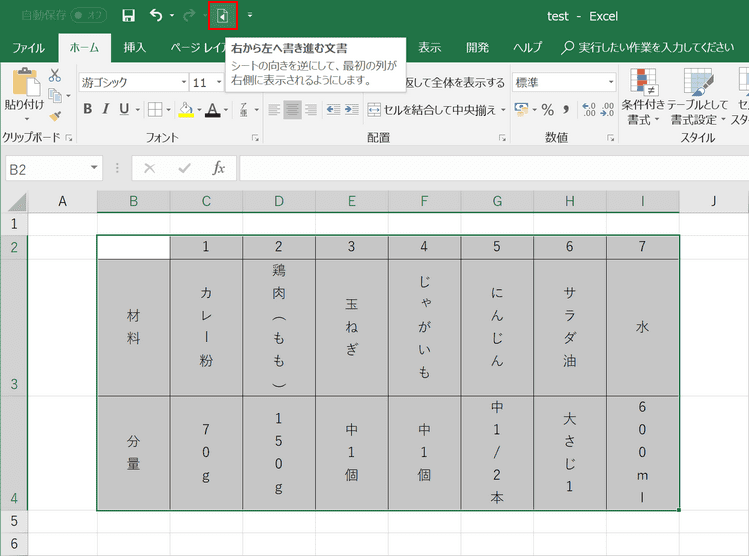Open the 游ゴシック font name dropdown
Image resolution: width=749 pixels, height=556 pixels.
click(183, 82)
